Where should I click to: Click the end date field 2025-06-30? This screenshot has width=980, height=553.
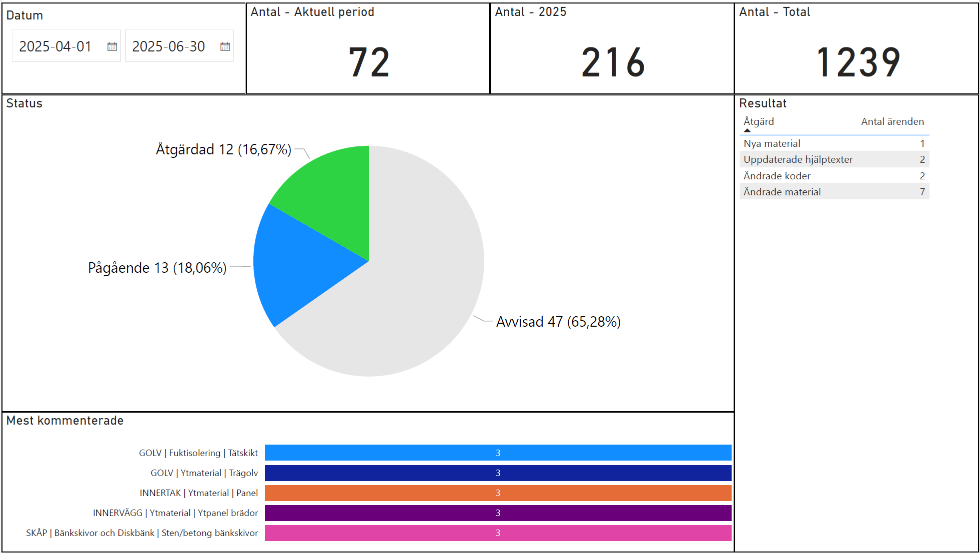(x=168, y=46)
